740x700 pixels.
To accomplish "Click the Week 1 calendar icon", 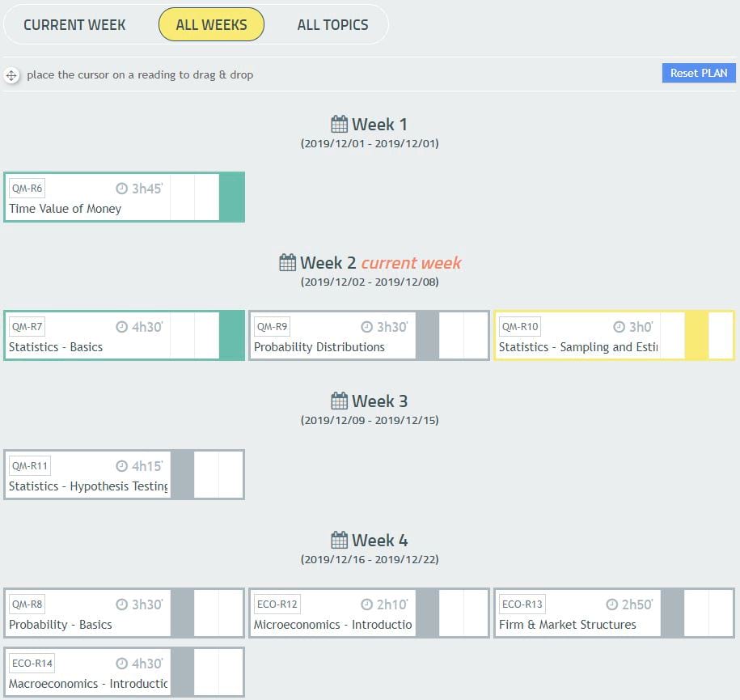I will (x=340, y=125).
